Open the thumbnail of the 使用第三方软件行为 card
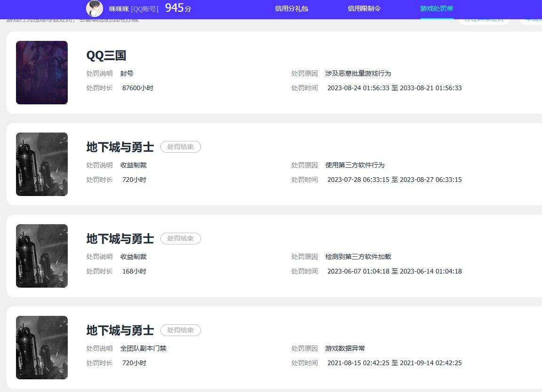 (42, 164)
